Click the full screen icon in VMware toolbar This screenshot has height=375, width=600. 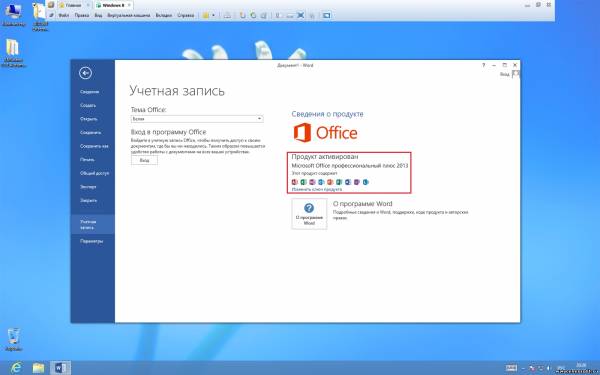tap(301, 15)
